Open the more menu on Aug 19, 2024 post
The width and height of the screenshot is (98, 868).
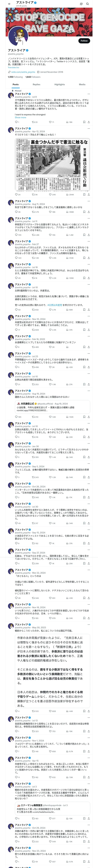click(89, 391)
